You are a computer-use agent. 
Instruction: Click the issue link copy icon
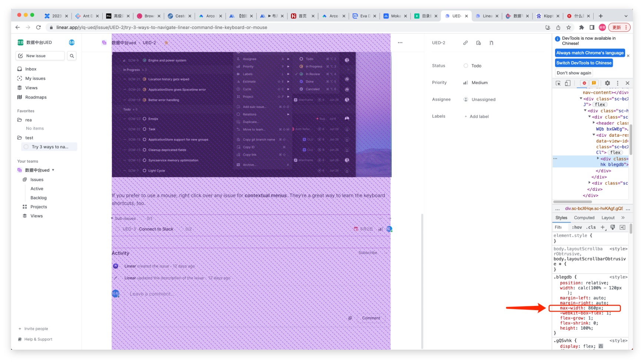point(465,43)
